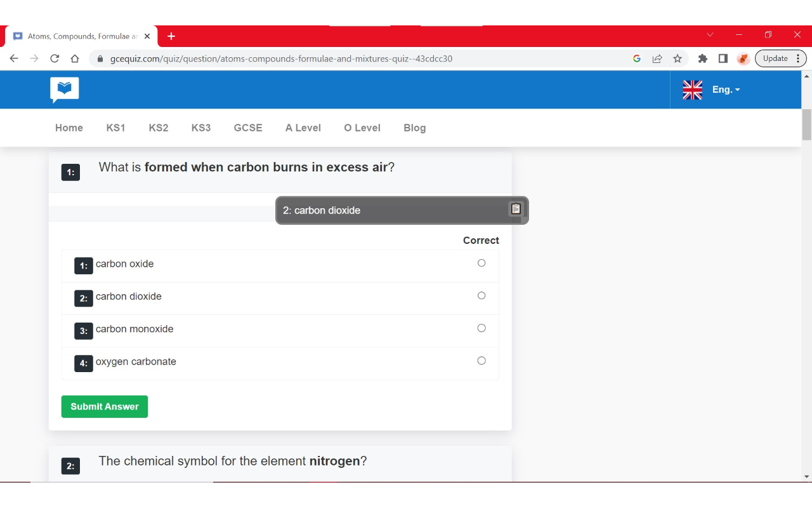812x508 pixels.
Task: Switch to the GCSE navigation item
Action: coord(247,128)
